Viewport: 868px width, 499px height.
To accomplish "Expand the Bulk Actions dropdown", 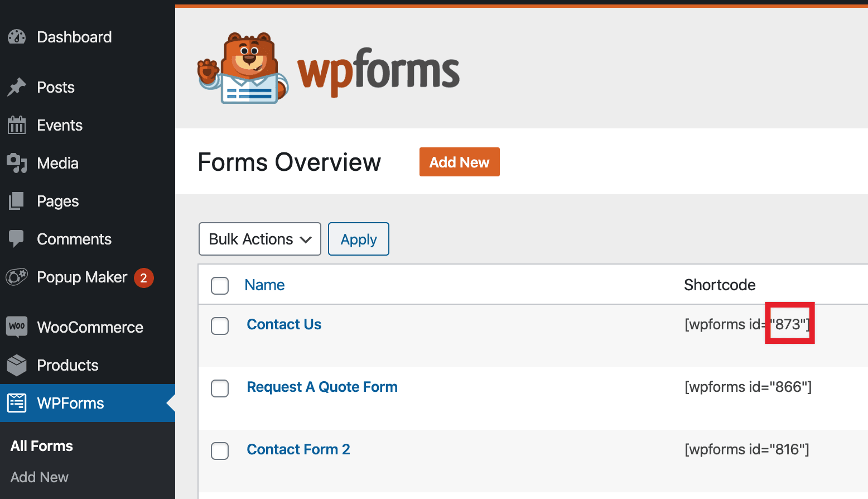I will (260, 239).
